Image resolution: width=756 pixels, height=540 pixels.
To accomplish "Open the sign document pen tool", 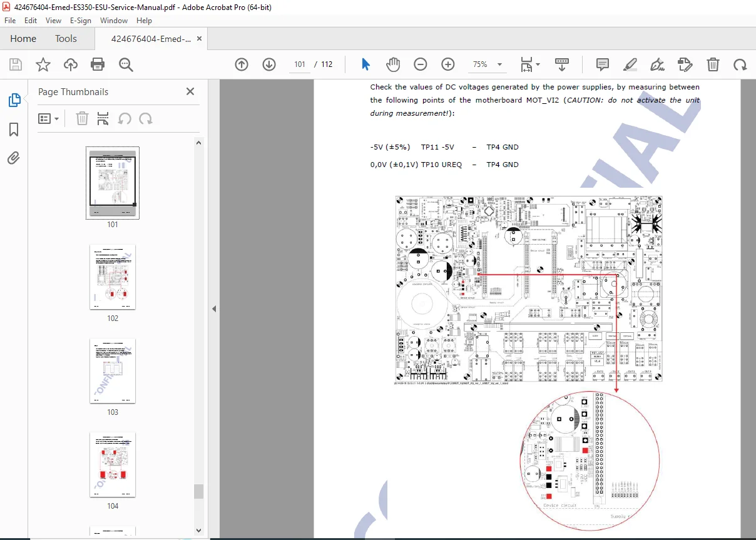I will click(657, 64).
